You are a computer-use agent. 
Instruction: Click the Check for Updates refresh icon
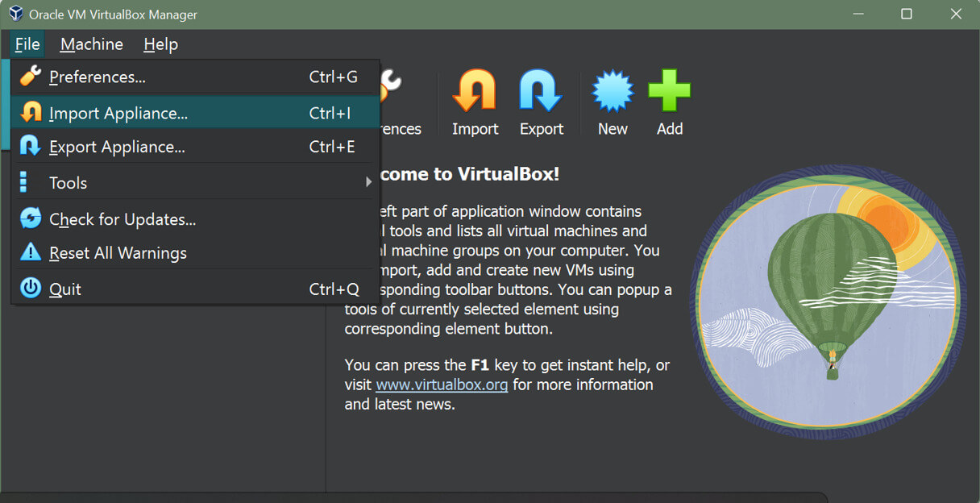click(31, 218)
